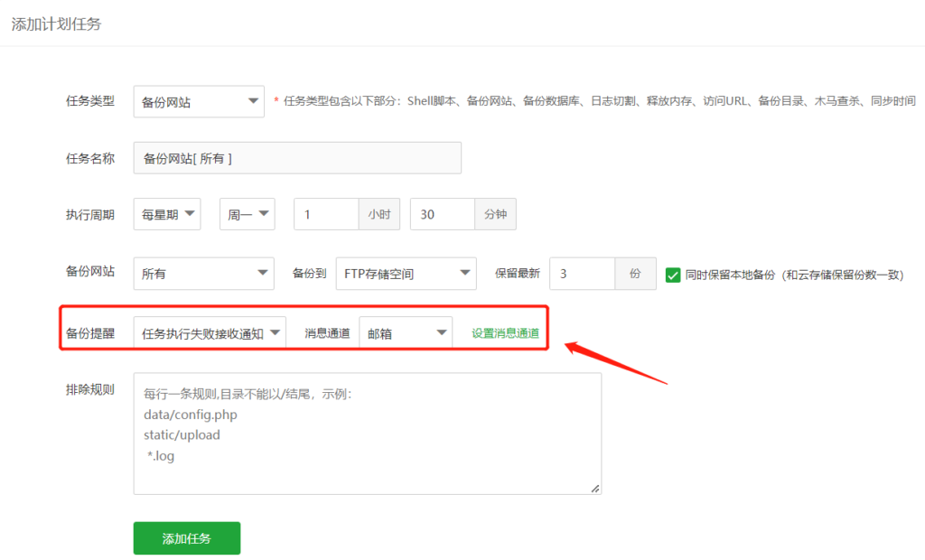
Task: Click the textarea resize handle corner
Action: pyautogui.click(x=595, y=488)
